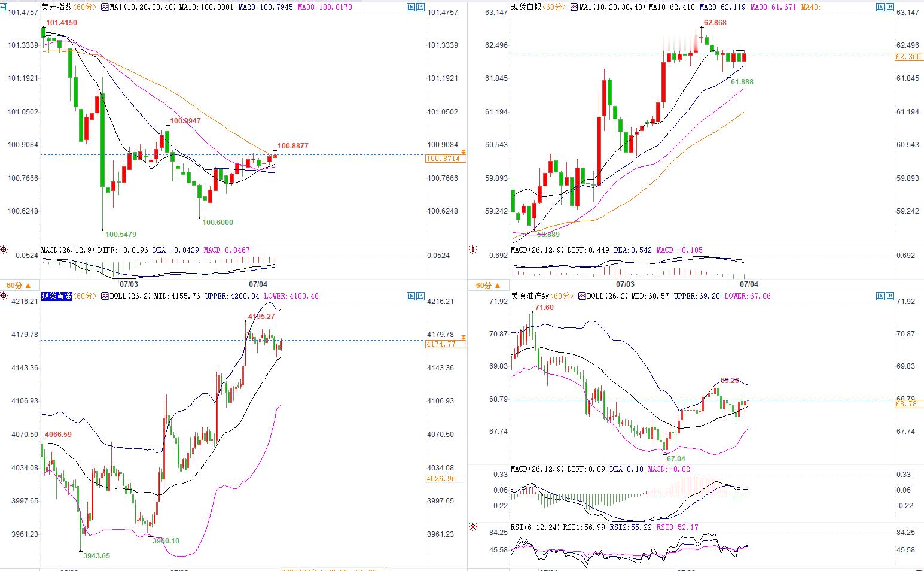Select the 美元指数 chart title
This screenshot has height=571, width=924.
click(x=57, y=7)
